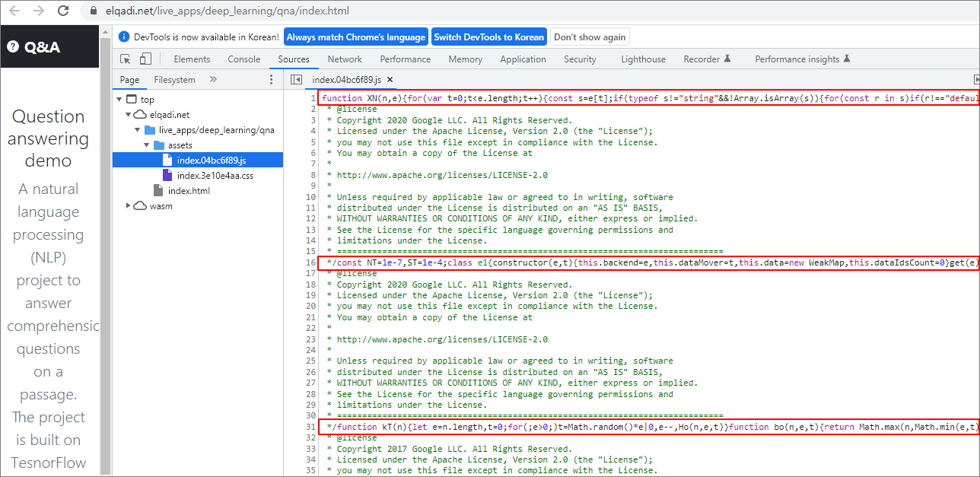The width and height of the screenshot is (980, 477).
Task: Click the assets folder icon
Action: point(159,145)
